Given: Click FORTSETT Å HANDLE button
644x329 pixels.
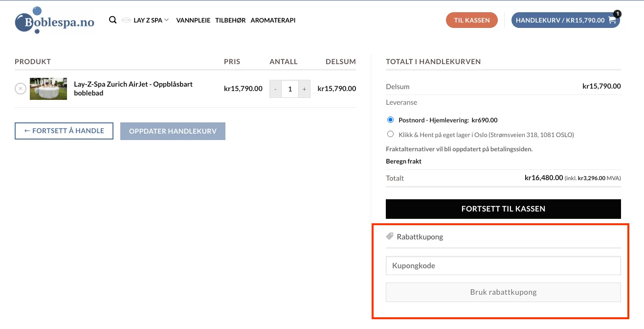Looking at the screenshot, I should [x=64, y=131].
